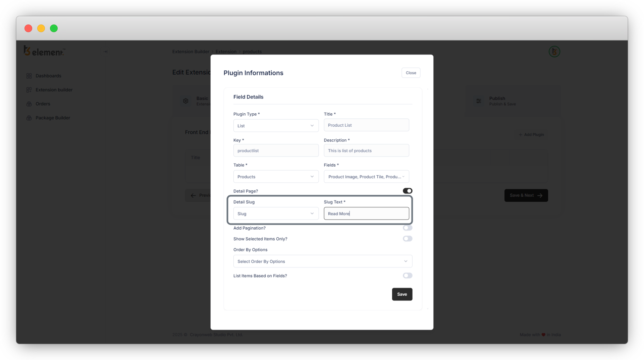Click the Orders sidebar icon
The width and height of the screenshot is (644, 360).
[x=29, y=104]
